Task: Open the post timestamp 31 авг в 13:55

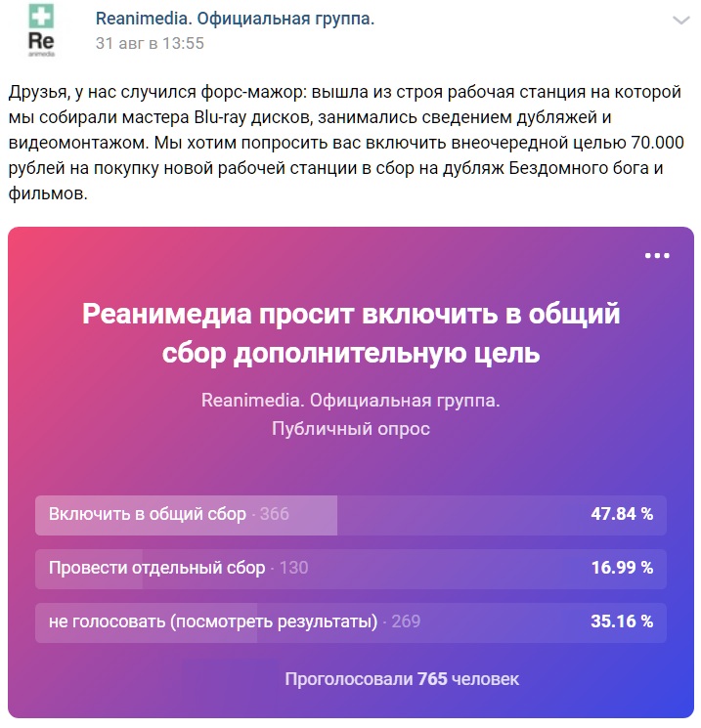Action: point(150,43)
